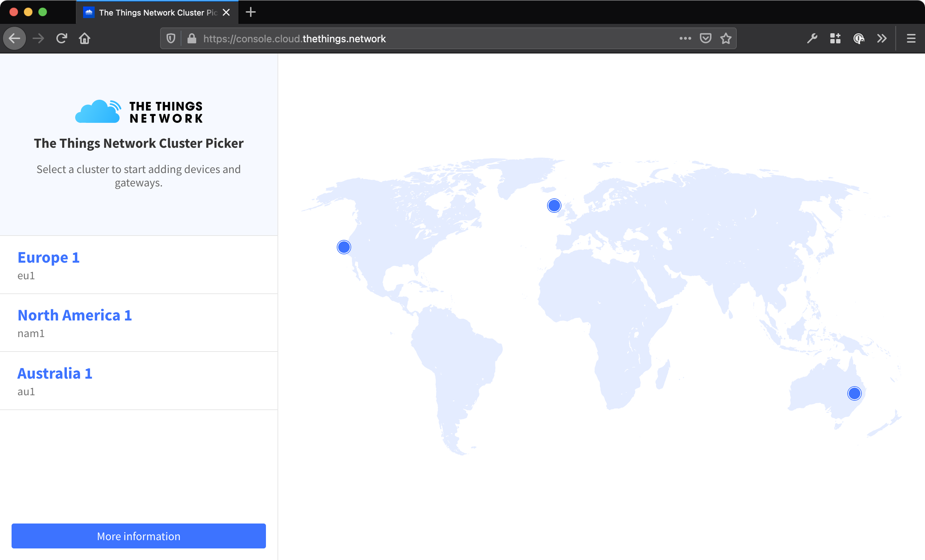Click the browser extensions overflow chevron

883,38
